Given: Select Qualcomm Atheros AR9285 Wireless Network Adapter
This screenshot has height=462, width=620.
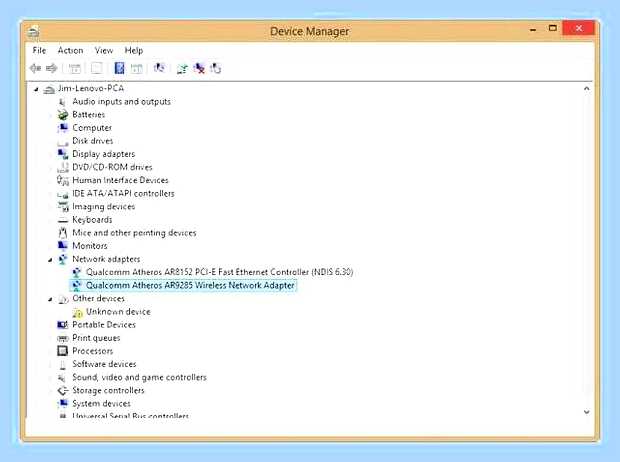Looking at the screenshot, I should (x=190, y=285).
